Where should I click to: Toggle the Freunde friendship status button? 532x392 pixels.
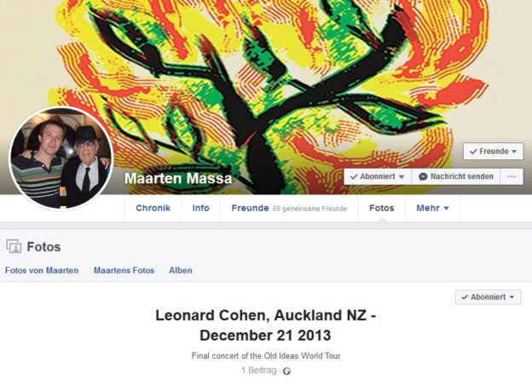point(494,151)
